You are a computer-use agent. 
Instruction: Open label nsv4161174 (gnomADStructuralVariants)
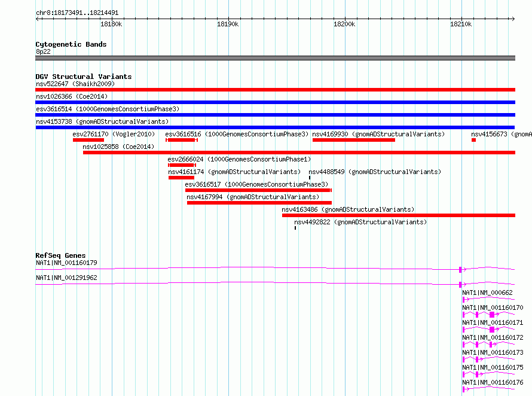[x=234, y=172]
